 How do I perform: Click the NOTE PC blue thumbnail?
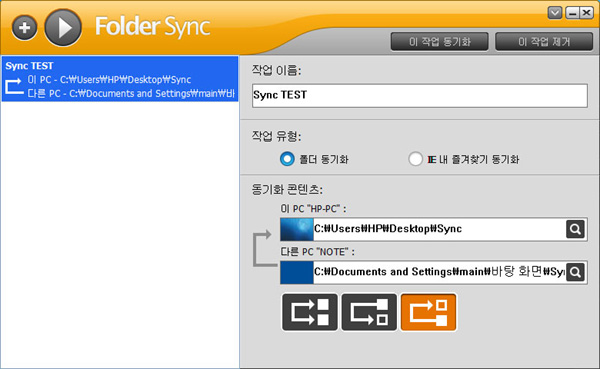297,272
